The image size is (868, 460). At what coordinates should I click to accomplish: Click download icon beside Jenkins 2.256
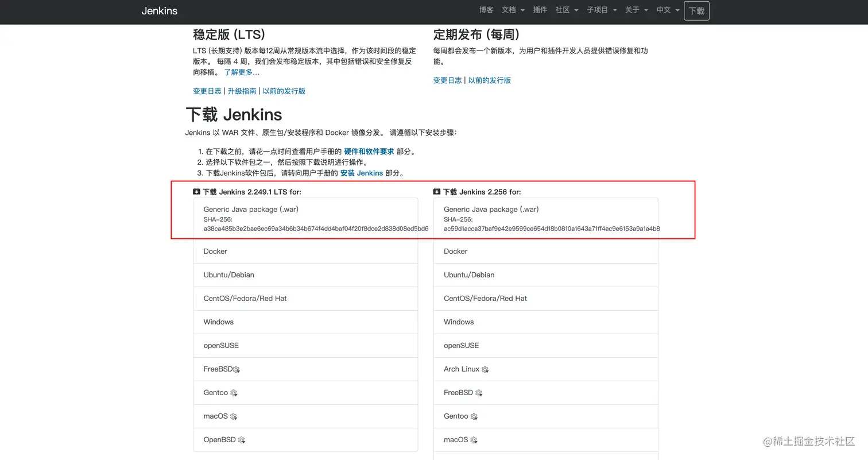(437, 192)
